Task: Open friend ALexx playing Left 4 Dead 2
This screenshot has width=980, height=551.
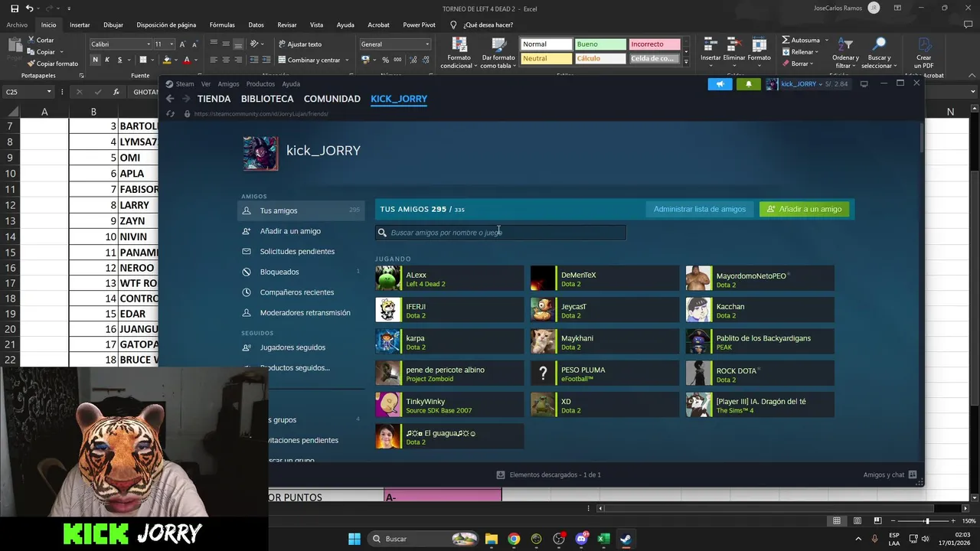Action: [x=449, y=279]
